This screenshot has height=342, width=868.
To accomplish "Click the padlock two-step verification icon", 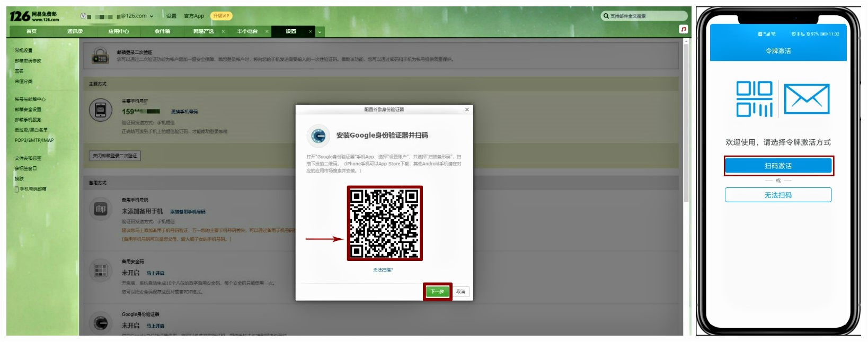I will 100,56.
